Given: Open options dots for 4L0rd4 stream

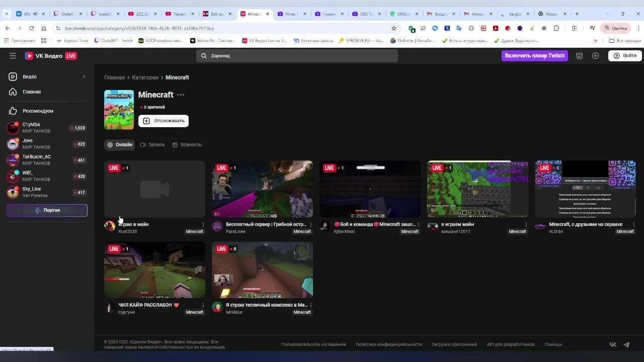Looking at the screenshot, I should [x=634, y=224].
